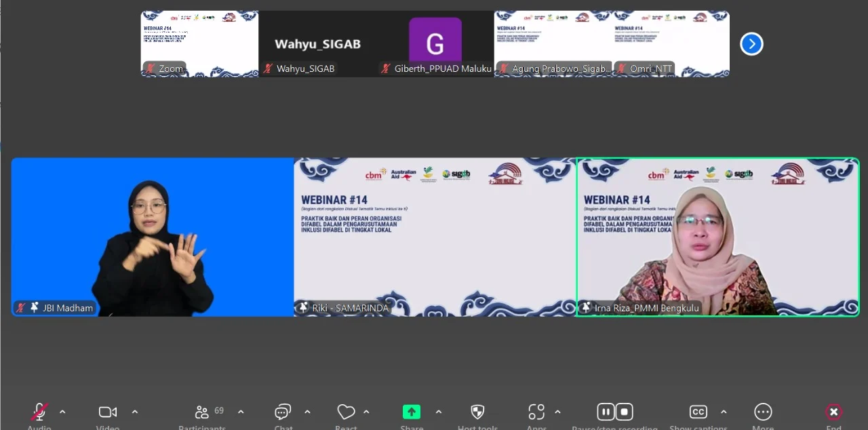868x430 pixels.
Task: Click the green Share screen button
Action: pyautogui.click(x=412, y=412)
